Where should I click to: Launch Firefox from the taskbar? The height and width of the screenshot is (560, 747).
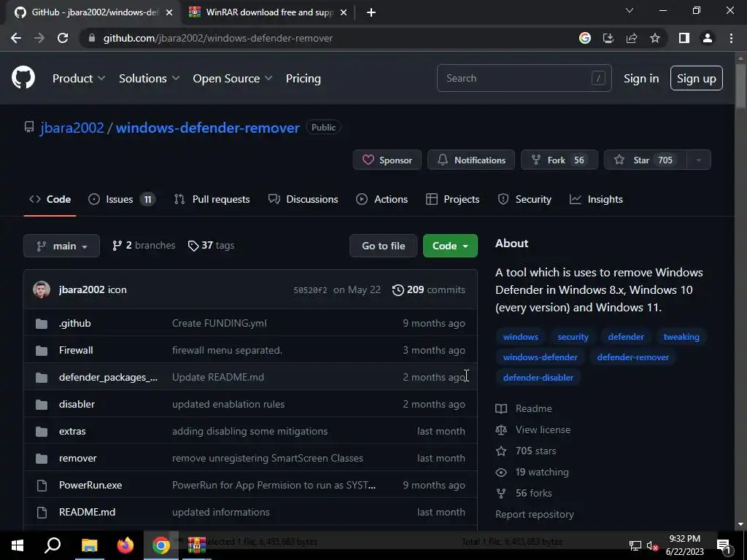point(125,545)
